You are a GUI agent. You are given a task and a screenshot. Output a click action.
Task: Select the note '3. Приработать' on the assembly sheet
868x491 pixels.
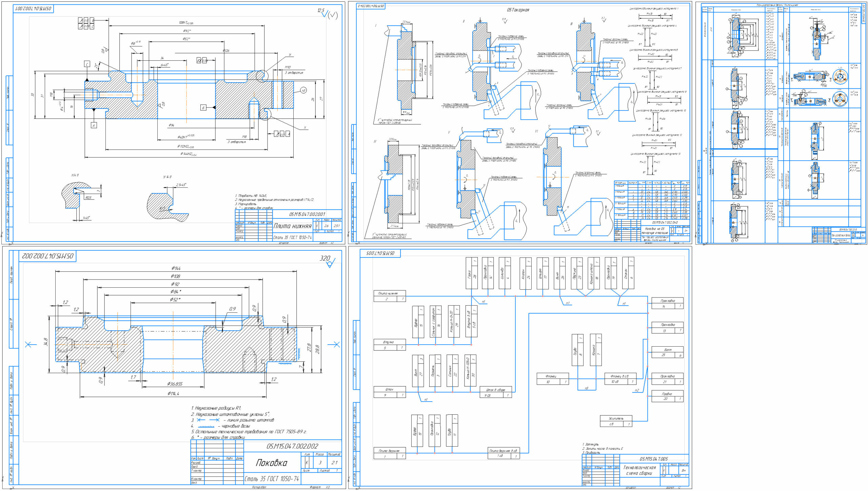coord(591,452)
